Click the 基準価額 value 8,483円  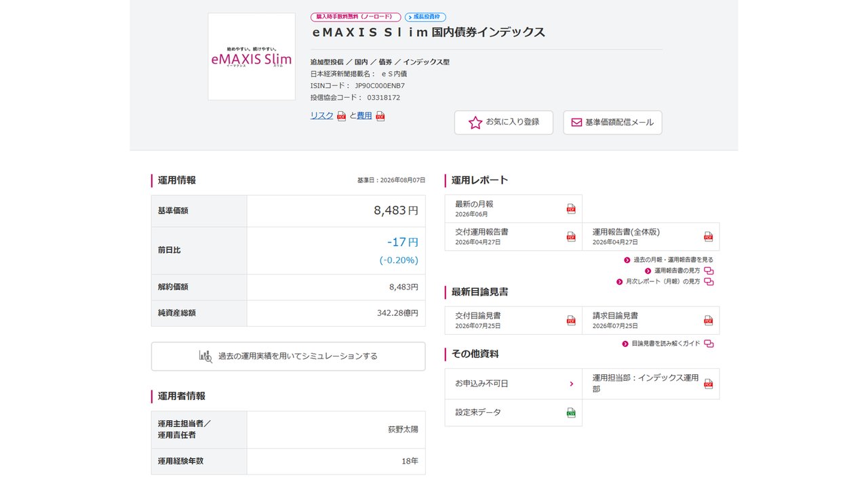(x=396, y=211)
